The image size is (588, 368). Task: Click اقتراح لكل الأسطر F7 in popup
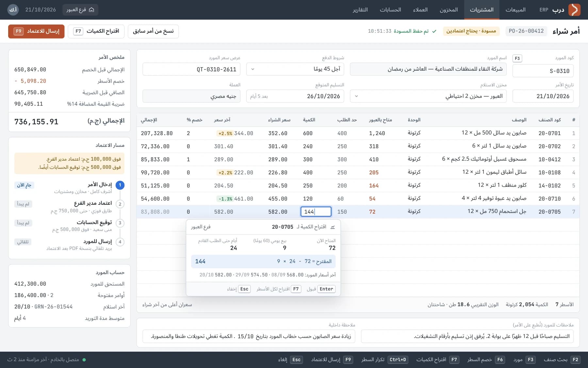coord(279,289)
